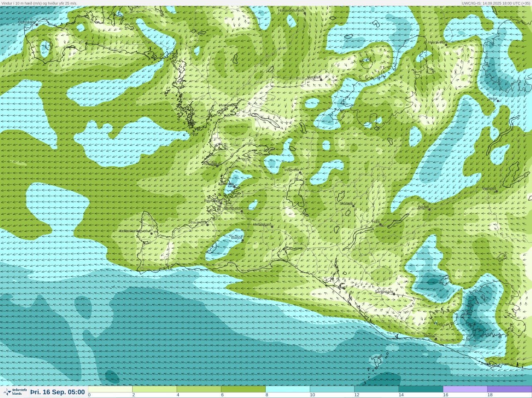Click the Kjalarnes station marker

[234, 186]
